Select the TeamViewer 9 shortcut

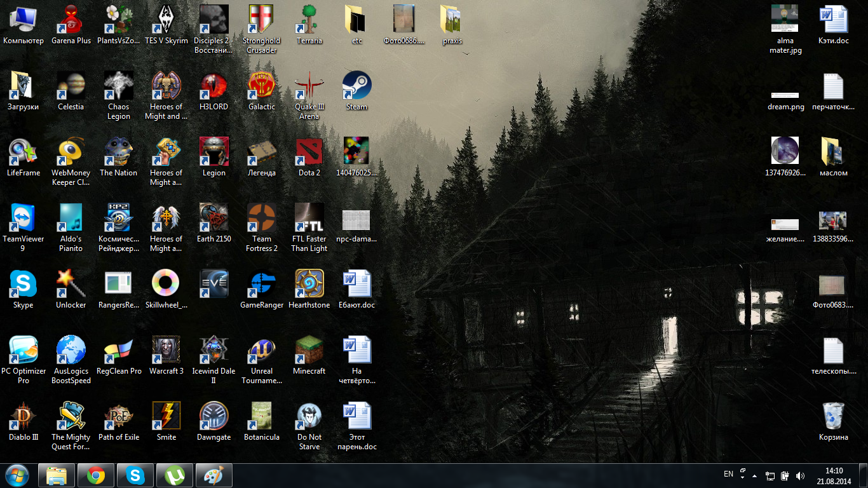pos(24,227)
